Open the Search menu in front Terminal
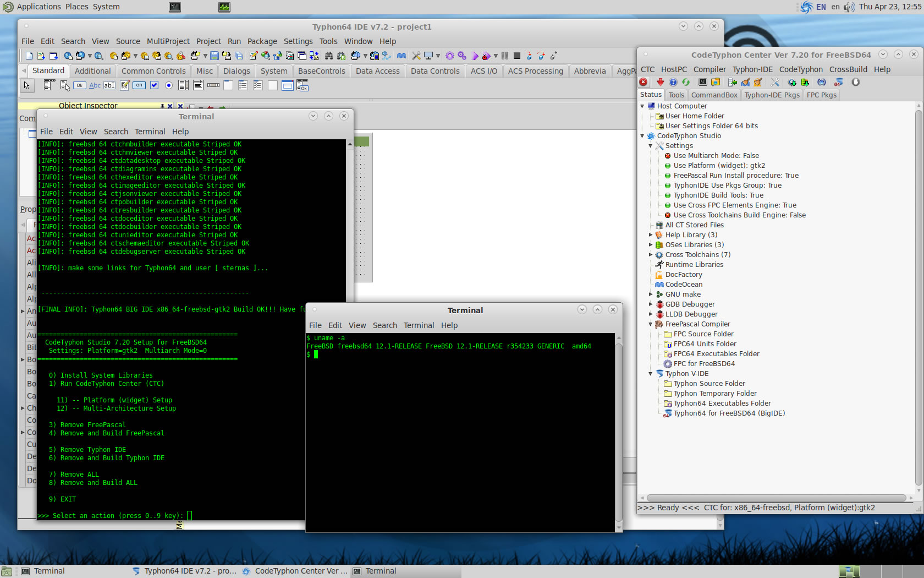 point(385,325)
